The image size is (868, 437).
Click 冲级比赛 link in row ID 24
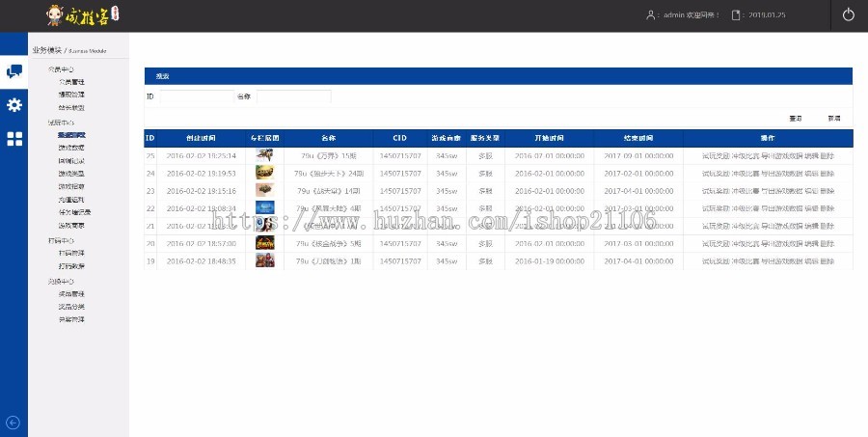(746, 174)
